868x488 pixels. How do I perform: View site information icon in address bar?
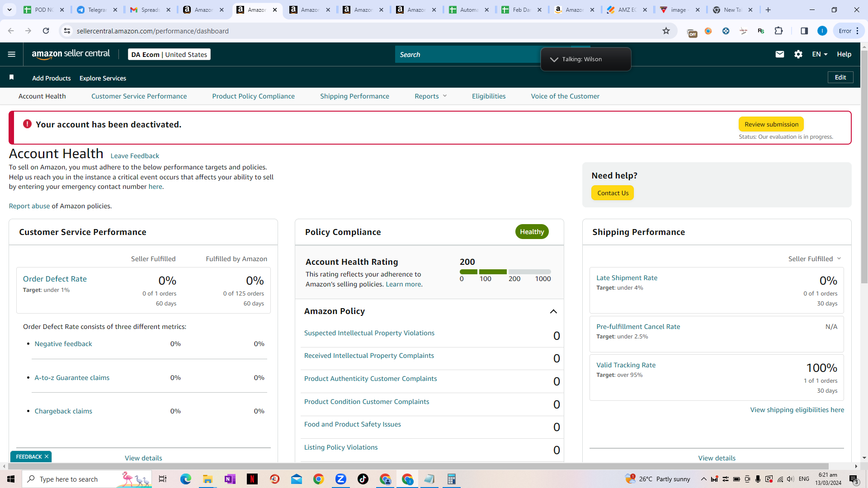[67, 31]
